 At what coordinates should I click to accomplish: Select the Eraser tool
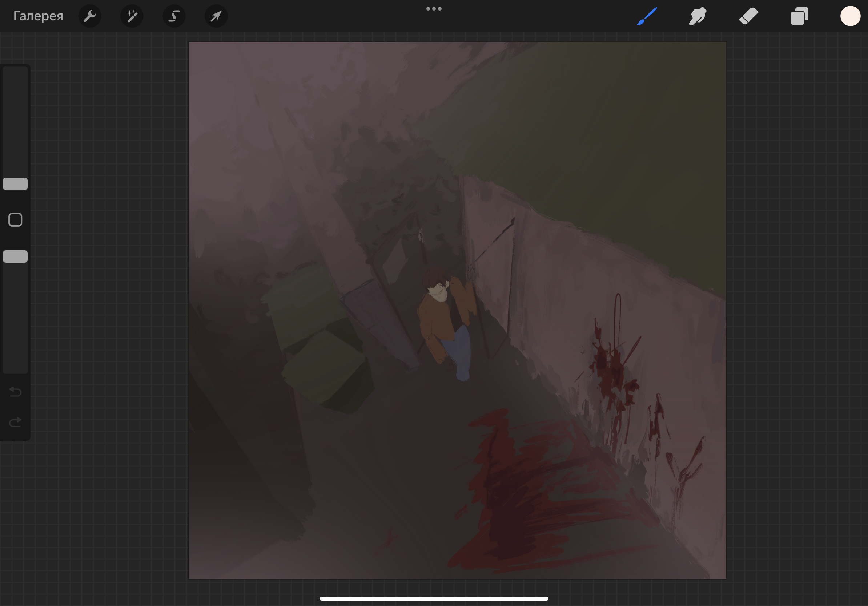748,16
